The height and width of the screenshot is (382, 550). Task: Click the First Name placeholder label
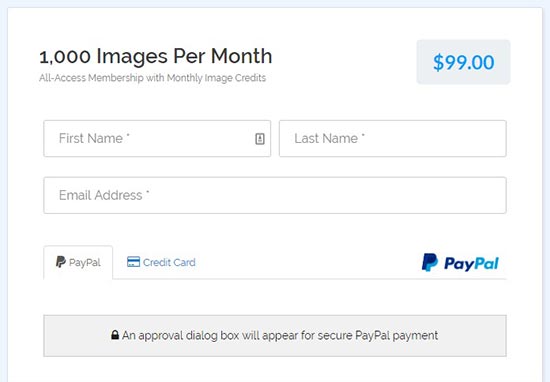[94, 139]
